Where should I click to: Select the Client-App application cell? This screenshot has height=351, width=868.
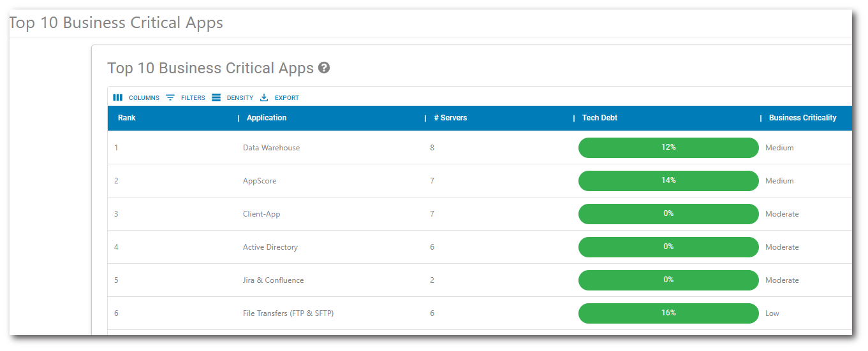click(x=261, y=214)
